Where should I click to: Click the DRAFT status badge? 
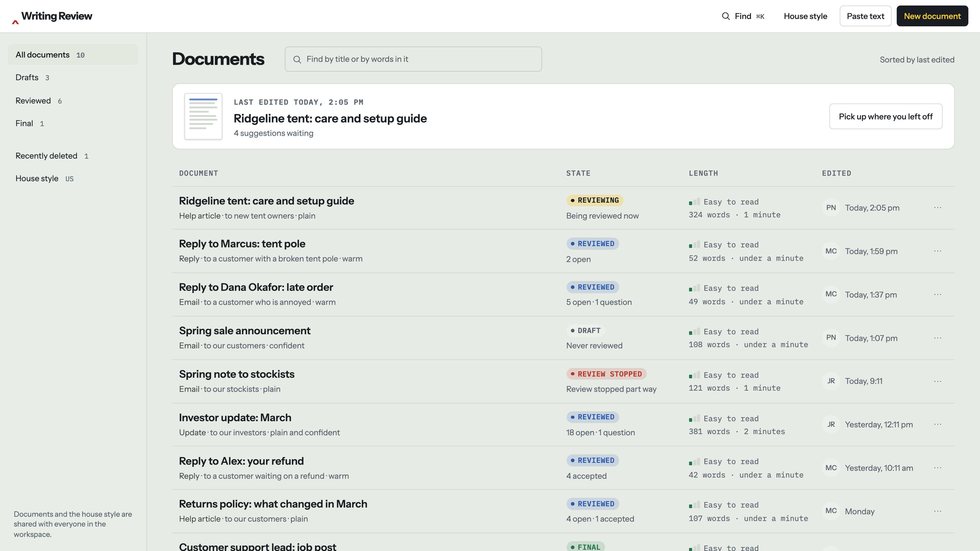[x=586, y=331]
